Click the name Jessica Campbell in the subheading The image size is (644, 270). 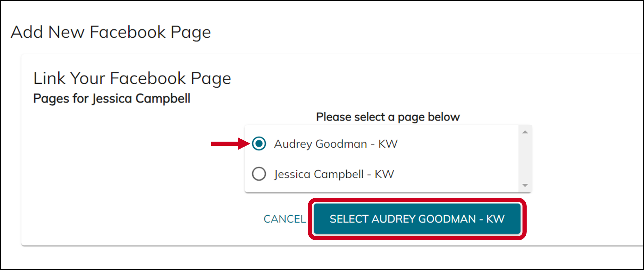point(142,98)
